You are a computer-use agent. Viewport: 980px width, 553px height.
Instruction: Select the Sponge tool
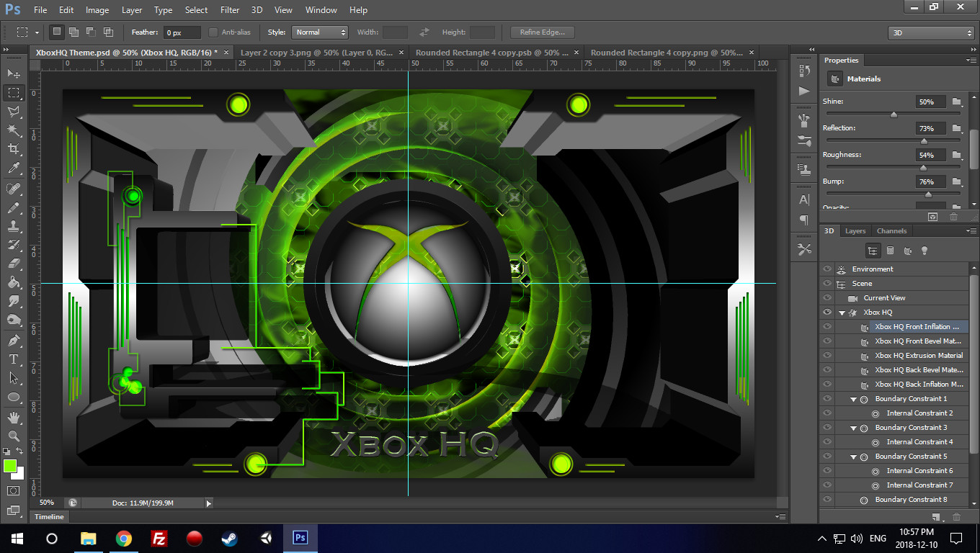[x=14, y=320]
